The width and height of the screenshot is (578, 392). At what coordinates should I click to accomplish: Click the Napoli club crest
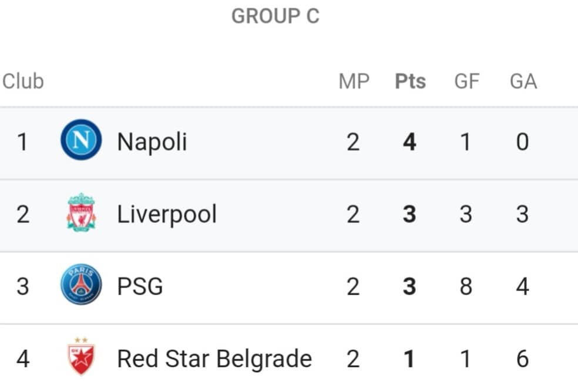click(81, 140)
